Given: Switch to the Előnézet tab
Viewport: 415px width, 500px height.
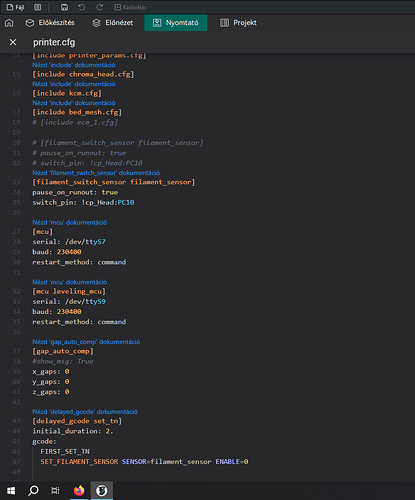Looking at the screenshot, I should click(x=113, y=23).
